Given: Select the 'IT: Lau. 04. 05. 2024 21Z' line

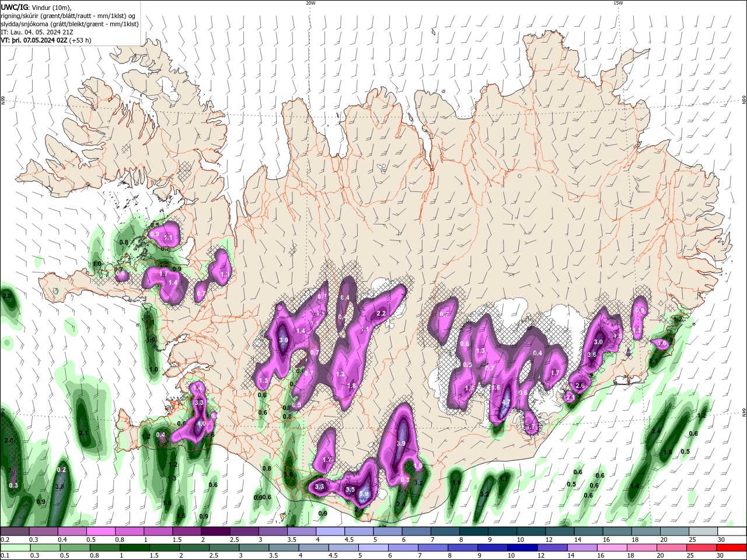Looking at the screenshot, I should tap(36, 32).
